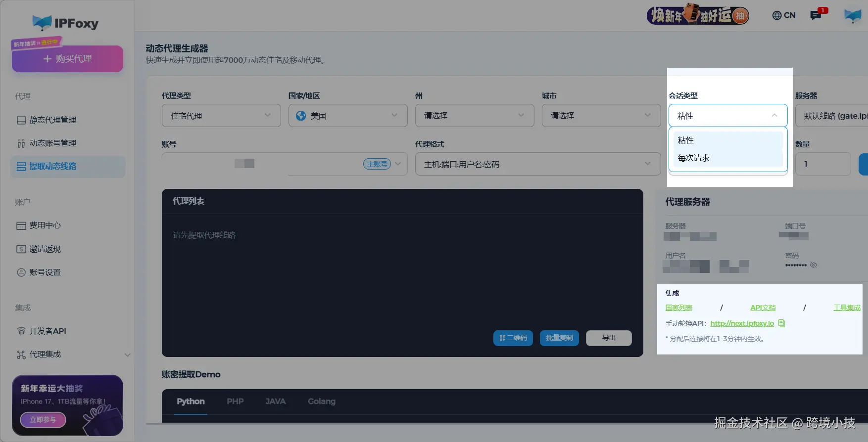Open the messages notification icon
Image resolution: width=868 pixels, height=442 pixels.
coord(816,15)
